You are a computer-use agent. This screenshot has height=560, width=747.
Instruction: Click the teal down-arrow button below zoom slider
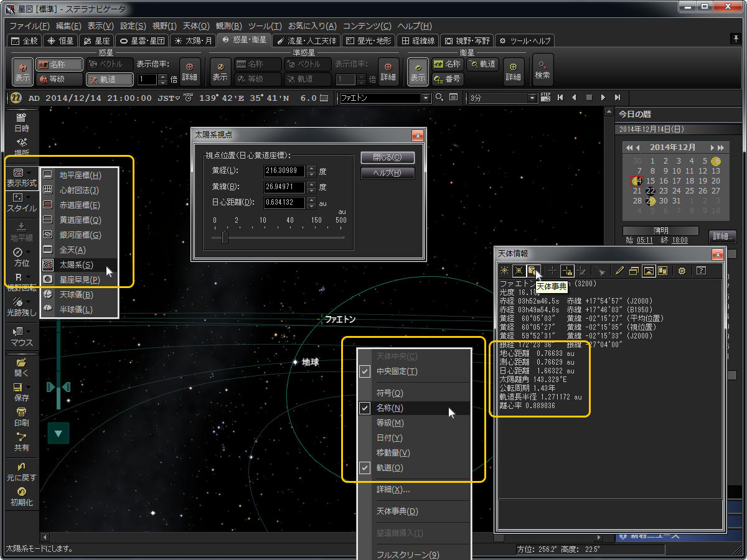click(x=59, y=433)
